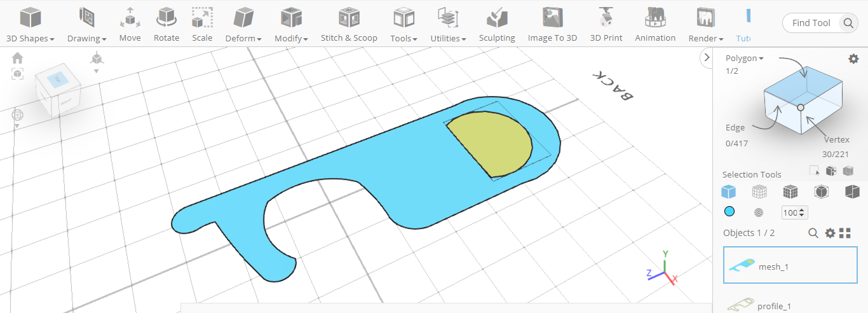Select the light wireframe cube mode
The width and height of the screenshot is (868, 313).
pyautogui.click(x=759, y=191)
